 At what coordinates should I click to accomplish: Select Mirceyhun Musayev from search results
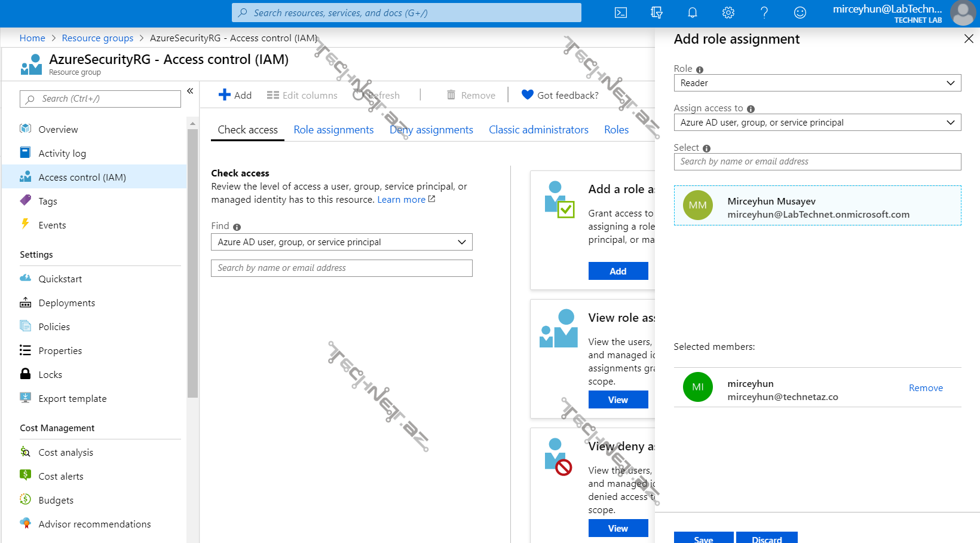coord(817,206)
